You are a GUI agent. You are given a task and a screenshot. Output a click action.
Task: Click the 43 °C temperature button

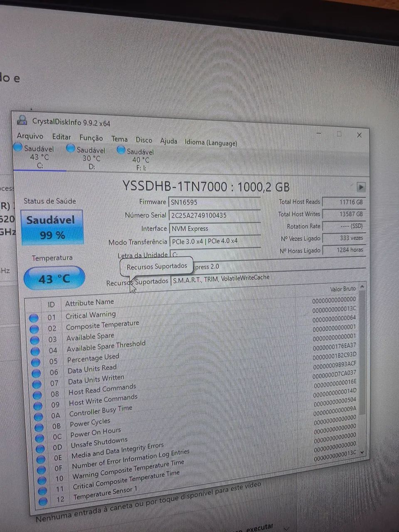pyautogui.click(x=54, y=278)
